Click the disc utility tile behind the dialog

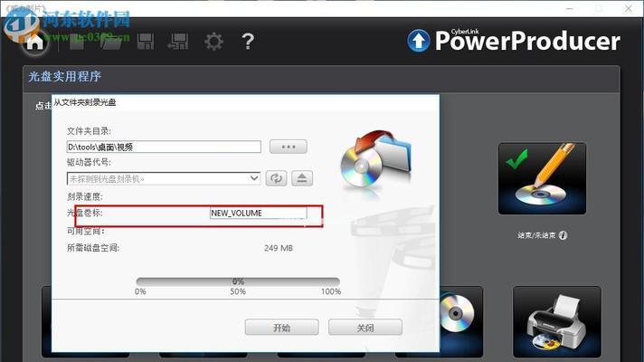461,322
